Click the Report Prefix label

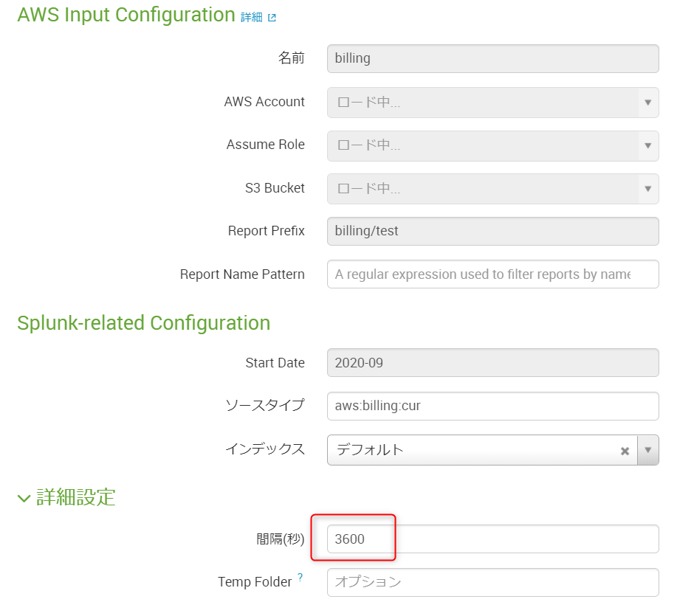pyautogui.click(x=266, y=231)
